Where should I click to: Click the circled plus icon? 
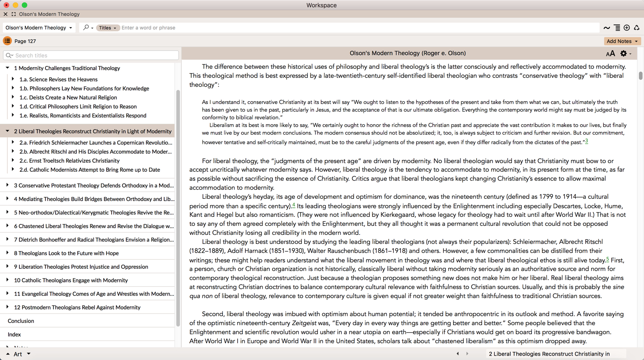pyautogui.click(x=627, y=28)
